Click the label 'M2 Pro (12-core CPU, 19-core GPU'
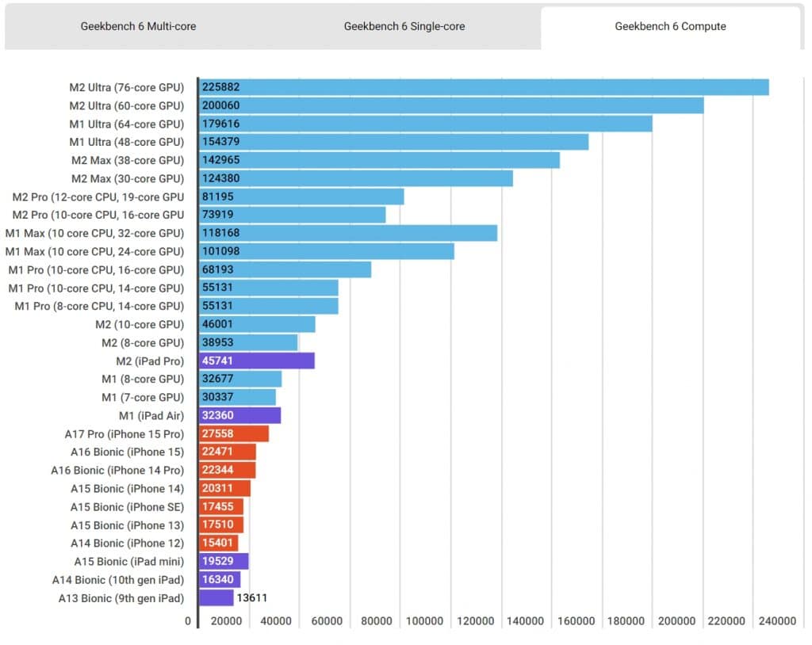812x645 pixels. click(x=98, y=197)
